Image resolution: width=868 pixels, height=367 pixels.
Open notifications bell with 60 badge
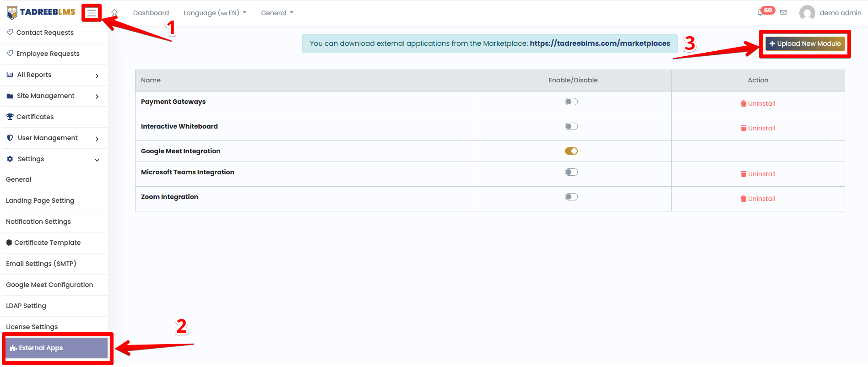click(760, 12)
